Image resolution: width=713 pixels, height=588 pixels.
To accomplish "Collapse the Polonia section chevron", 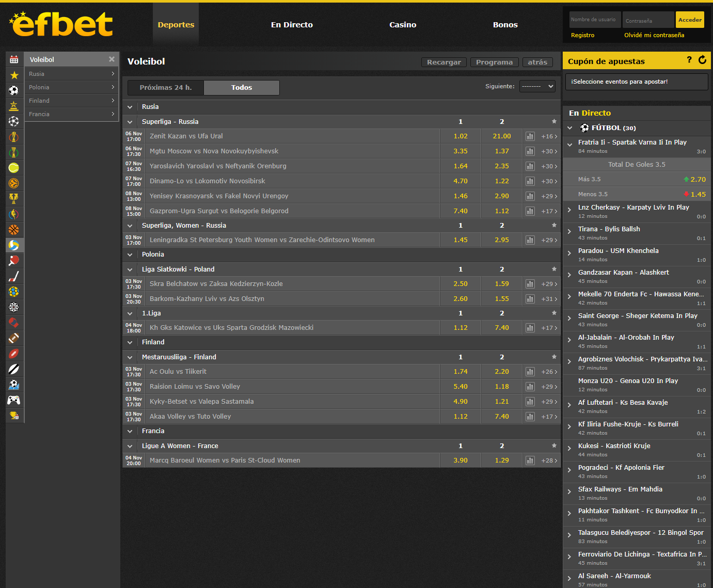I will [130, 255].
